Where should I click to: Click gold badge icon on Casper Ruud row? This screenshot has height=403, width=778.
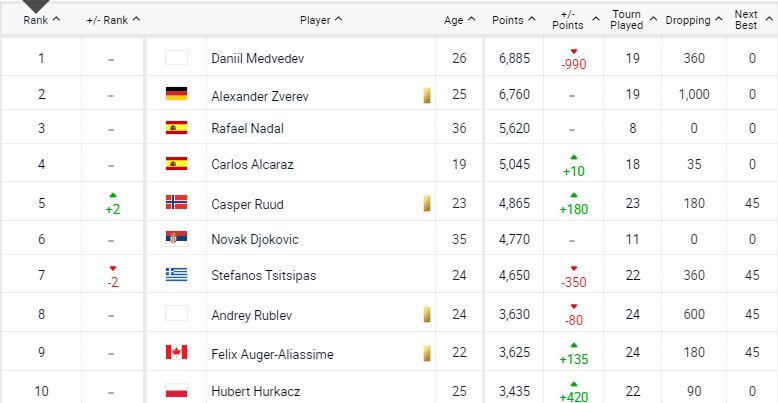pos(427,204)
